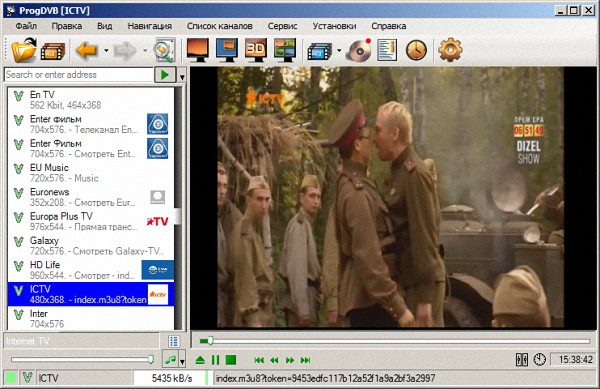Image resolution: width=600 pixels, height=389 pixels.
Task: Select the highlighted ICTV channel row
Action: click(91, 294)
